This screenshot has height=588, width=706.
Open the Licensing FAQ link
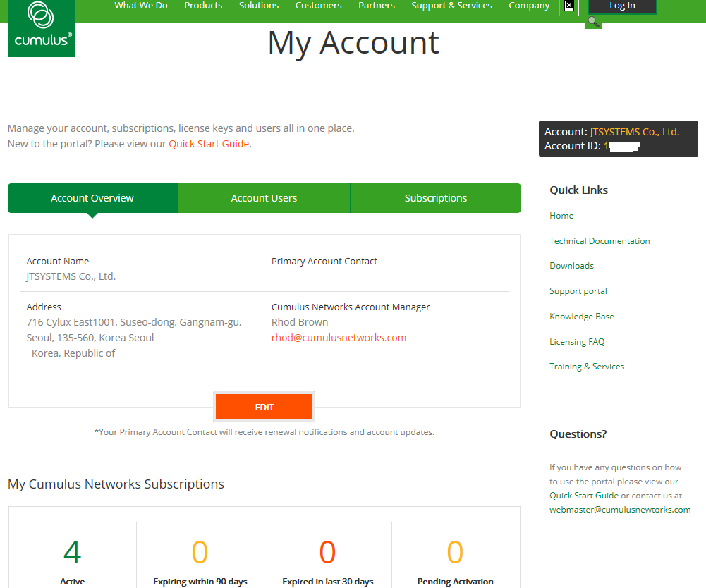[577, 342]
